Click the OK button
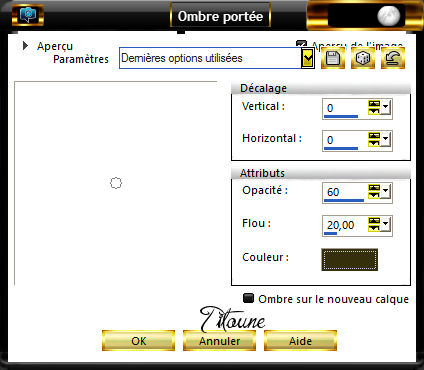Viewport: 424px width, 370px height. point(138,341)
